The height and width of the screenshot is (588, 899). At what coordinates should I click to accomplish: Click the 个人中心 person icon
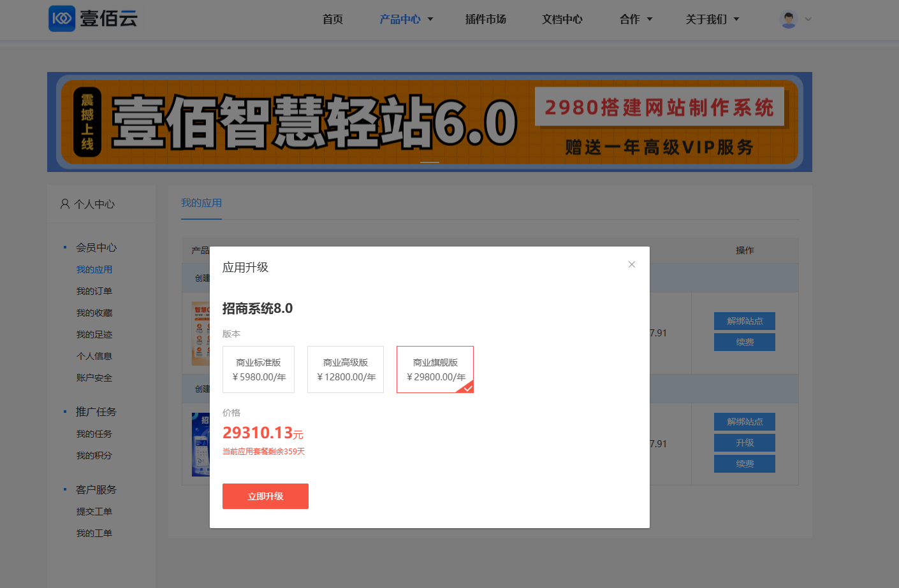click(x=65, y=204)
